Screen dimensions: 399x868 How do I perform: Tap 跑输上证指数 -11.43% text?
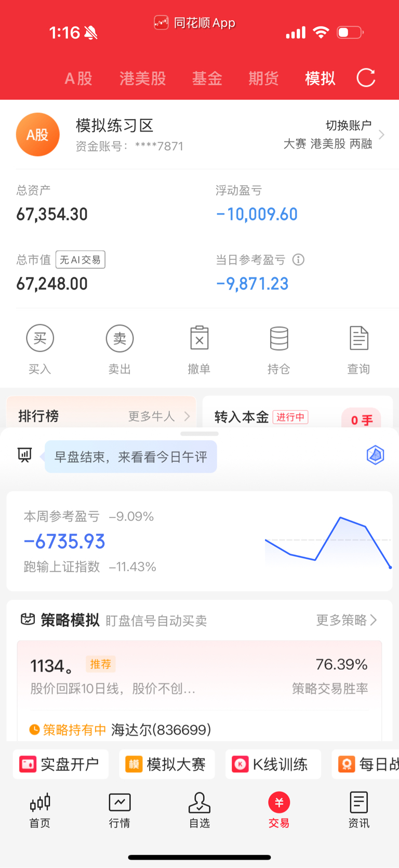coord(90,567)
